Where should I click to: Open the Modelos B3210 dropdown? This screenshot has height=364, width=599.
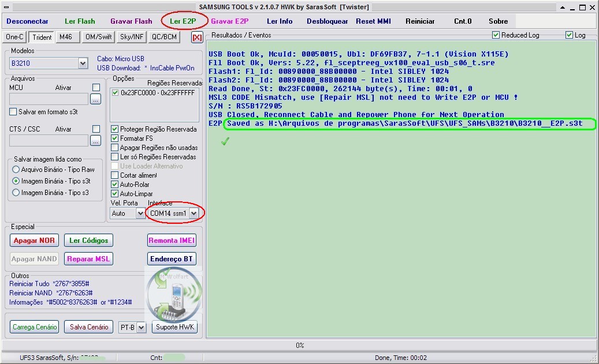coord(83,63)
